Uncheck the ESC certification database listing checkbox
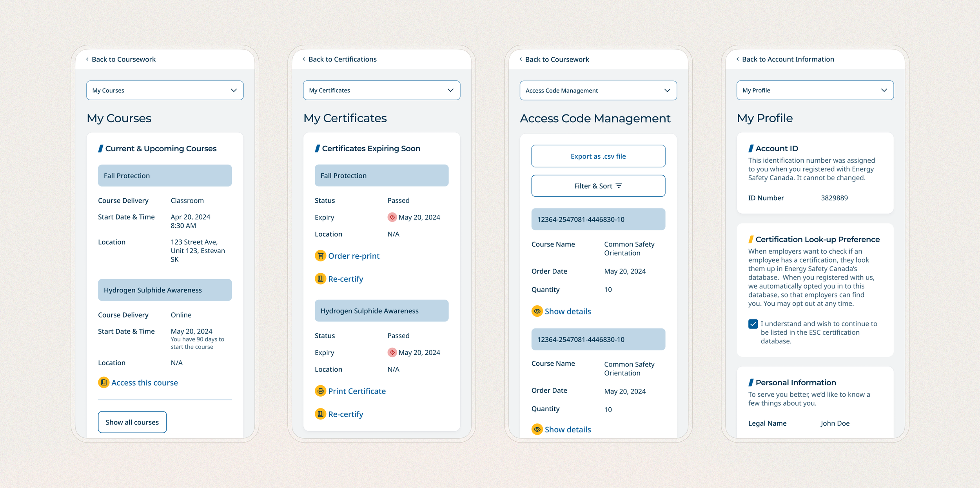980x488 pixels. 753,324
